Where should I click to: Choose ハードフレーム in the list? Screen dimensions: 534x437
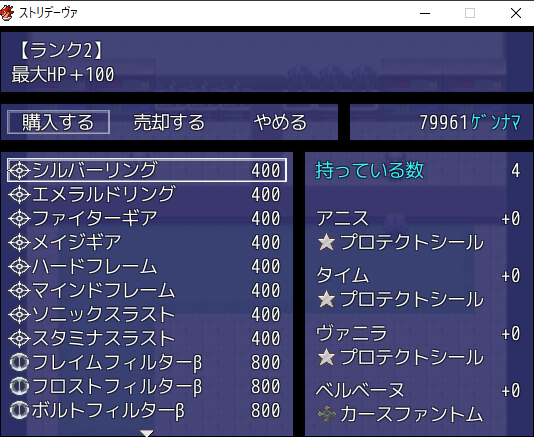pos(147,266)
